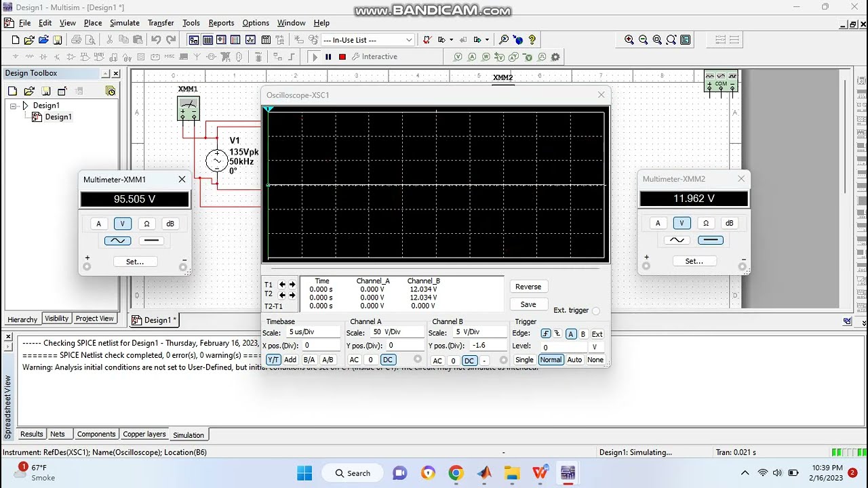
Task: Open Windows Start menu
Action: point(304,473)
